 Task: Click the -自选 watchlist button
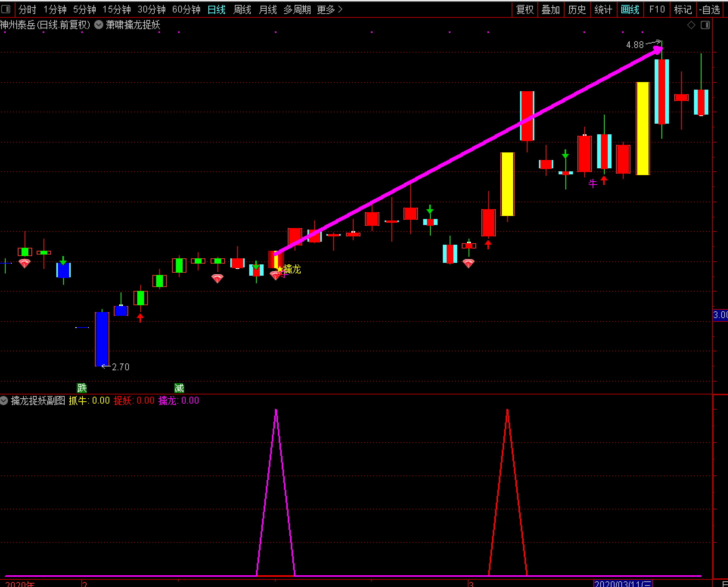tap(709, 9)
